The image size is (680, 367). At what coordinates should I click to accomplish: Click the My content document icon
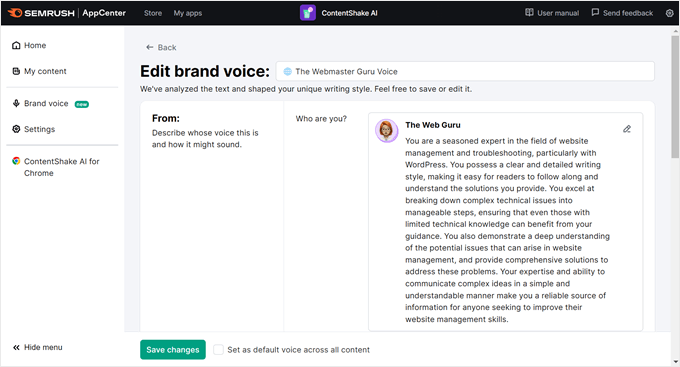(16, 71)
